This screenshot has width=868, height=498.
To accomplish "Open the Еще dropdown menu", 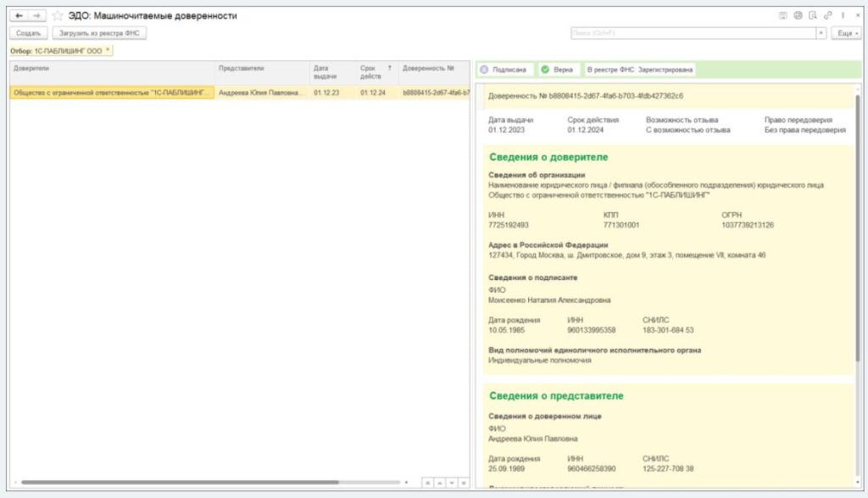I will coord(847,33).
